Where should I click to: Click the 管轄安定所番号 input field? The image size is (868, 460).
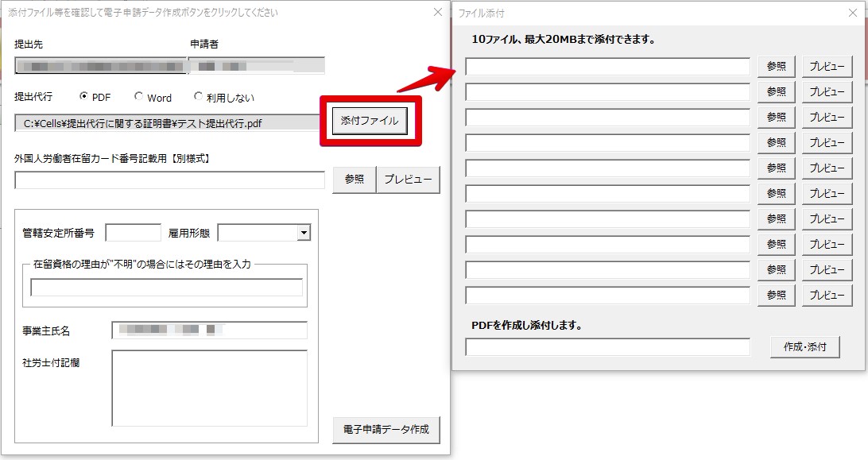pyautogui.click(x=133, y=233)
